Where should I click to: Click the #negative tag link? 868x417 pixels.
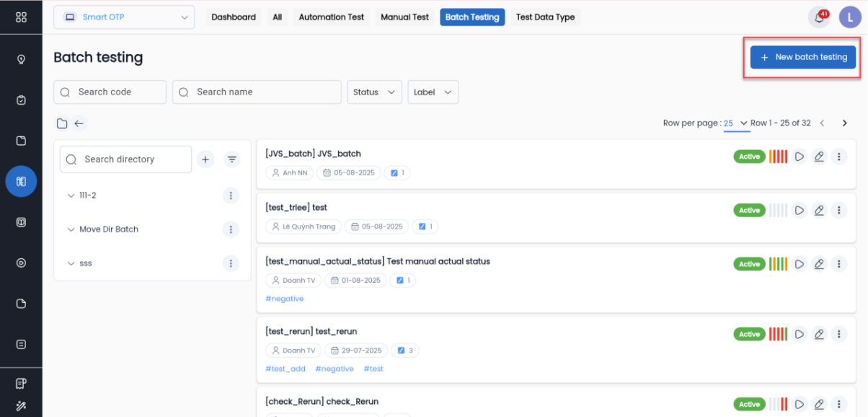click(285, 299)
